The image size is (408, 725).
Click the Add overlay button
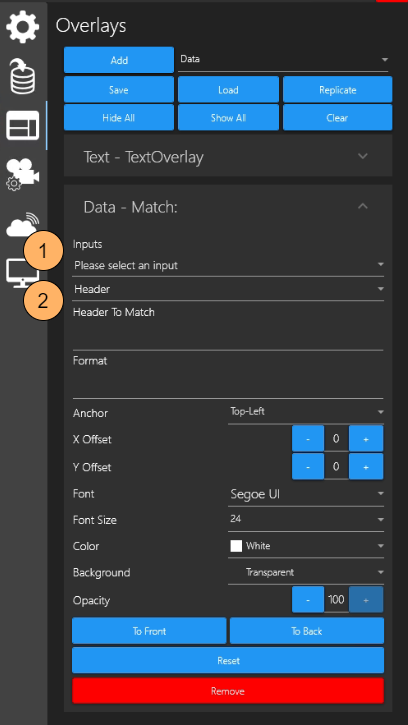pos(119,60)
